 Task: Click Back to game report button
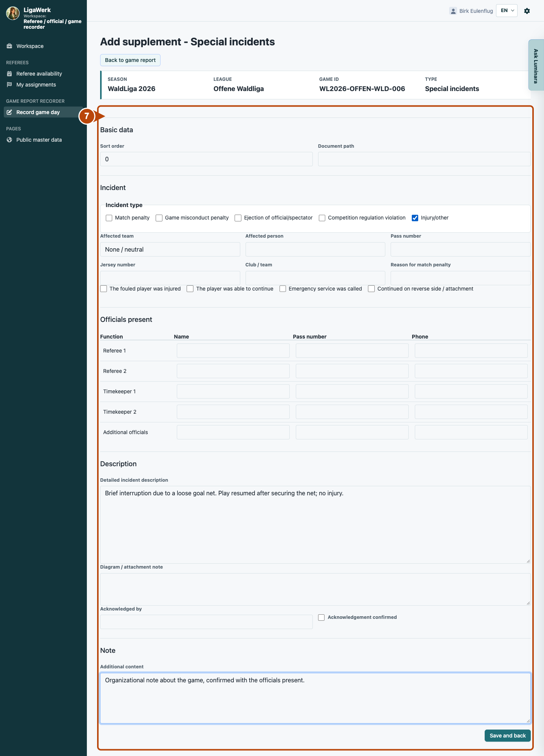tap(130, 60)
